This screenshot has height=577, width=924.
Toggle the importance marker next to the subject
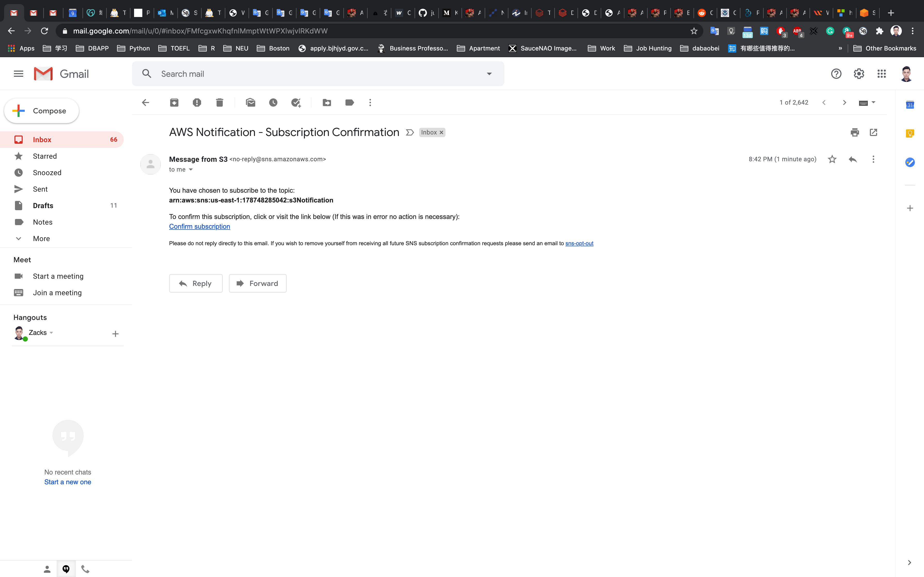410,132
